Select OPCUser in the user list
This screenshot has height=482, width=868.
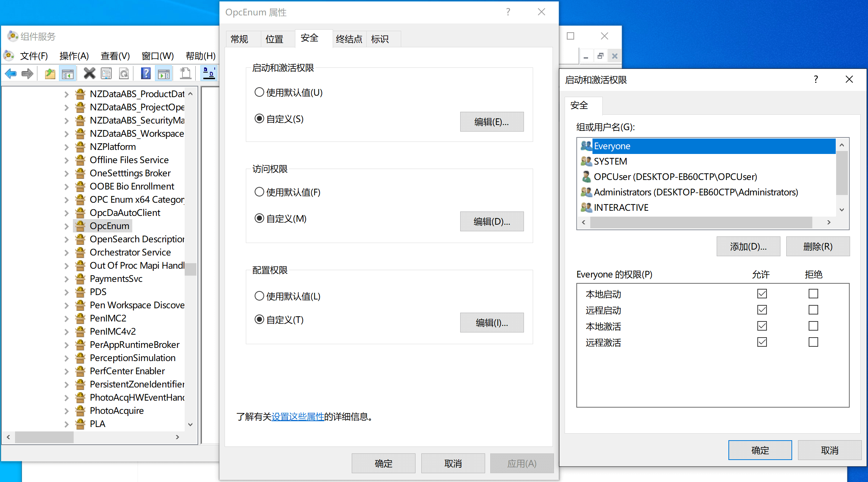coord(675,177)
